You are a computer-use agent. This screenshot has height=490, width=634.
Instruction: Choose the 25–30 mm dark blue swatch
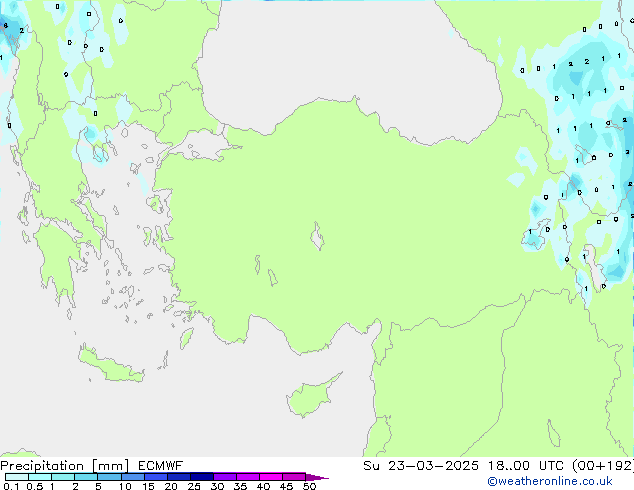tap(201, 477)
